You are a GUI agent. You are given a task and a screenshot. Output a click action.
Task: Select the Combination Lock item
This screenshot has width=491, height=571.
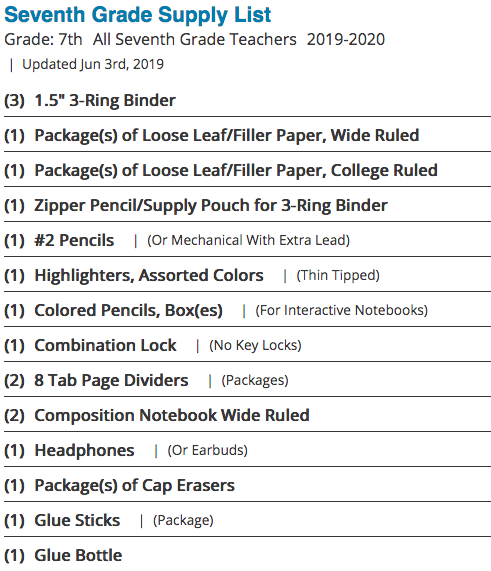(x=105, y=345)
